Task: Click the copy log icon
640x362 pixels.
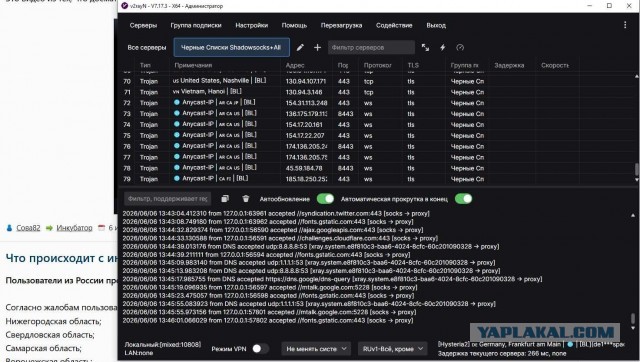Action: click(225, 199)
